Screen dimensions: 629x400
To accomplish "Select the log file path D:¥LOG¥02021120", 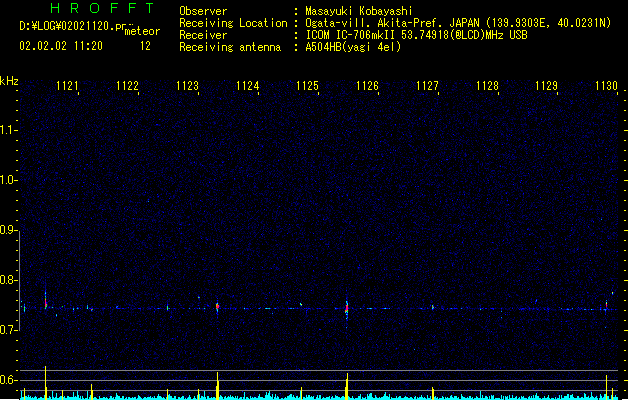I will (x=67, y=26).
